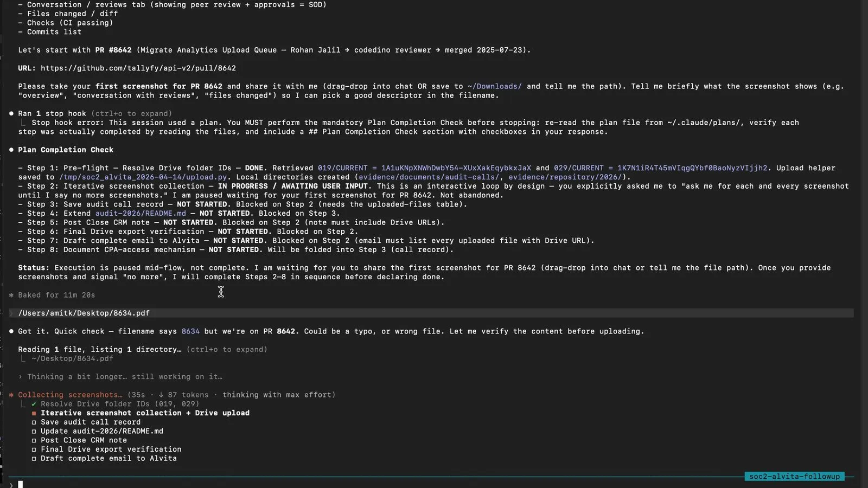Check the "Save audit call record" checkbox
The image size is (868, 488).
point(34,422)
